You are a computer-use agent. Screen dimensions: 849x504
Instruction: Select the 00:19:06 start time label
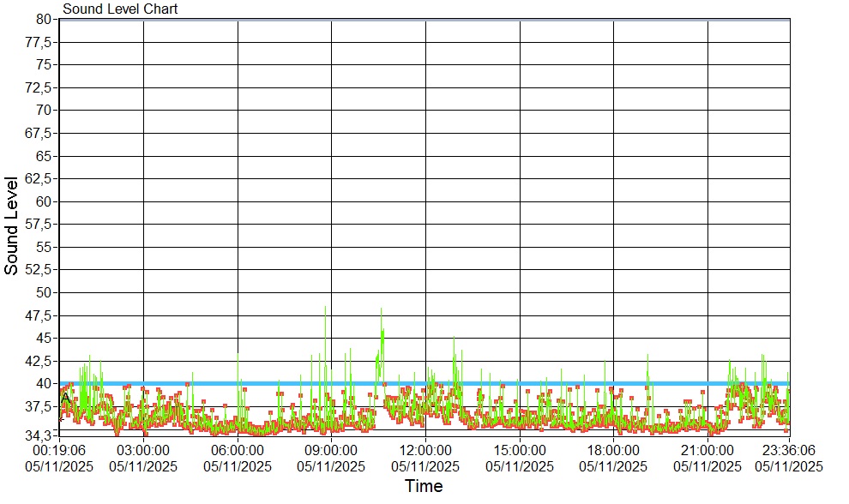pyautogui.click(x=58, y=450)
